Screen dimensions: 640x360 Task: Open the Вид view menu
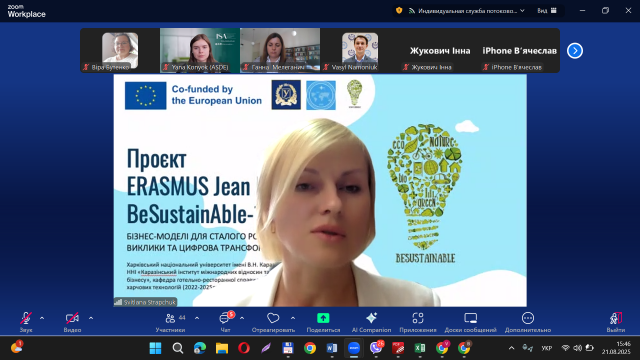click(x=547, y=11)
